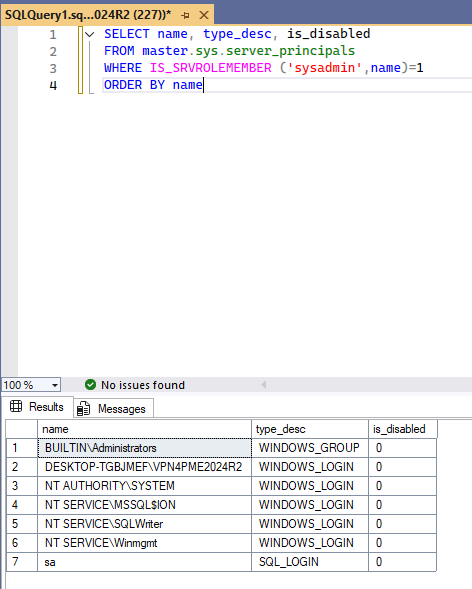This screenshot has height=589, width=472.
Task: Click the horizontal scrollbar left arrow
Action: 264,385
